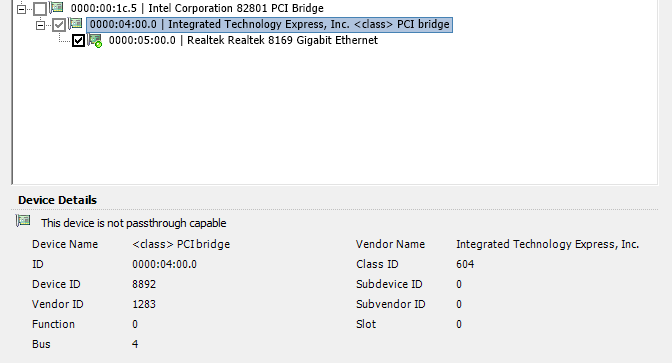The image size is (672, 363).
Task: Click the Vendor Name value text
Action: click(x=547, y=244)
